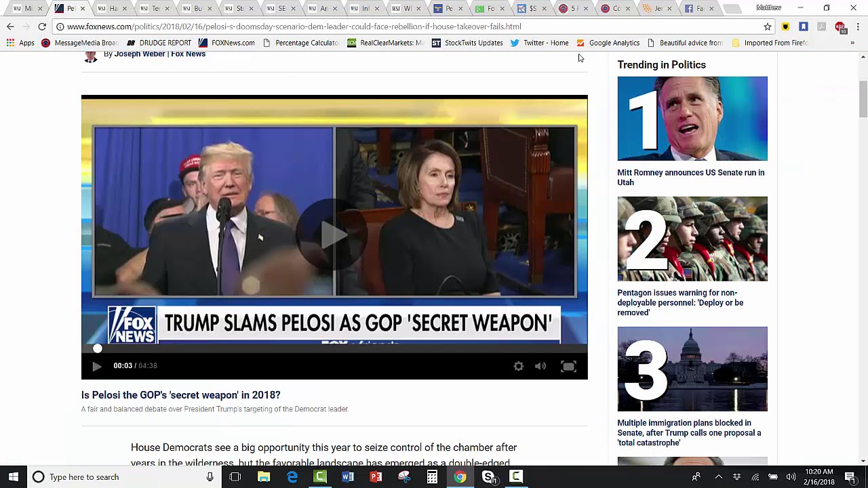Open the Adblock Plus extension icon
Viewport: 868px width, 488px height.
coord(840,27)
